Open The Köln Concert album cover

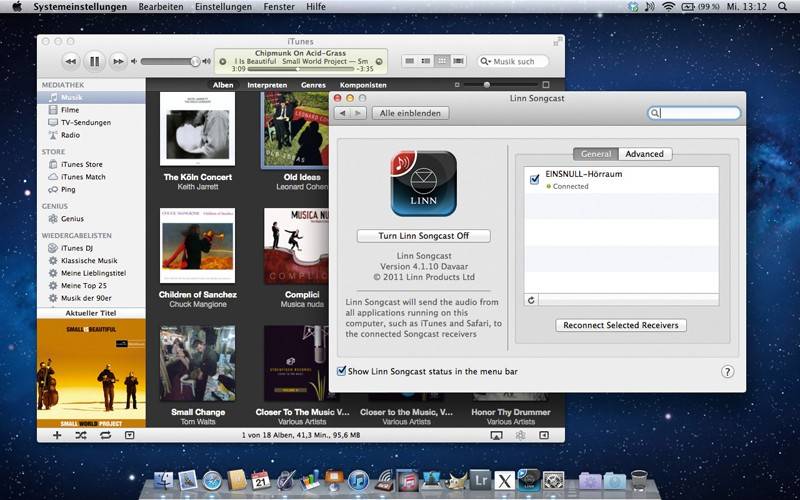point(197,129)
